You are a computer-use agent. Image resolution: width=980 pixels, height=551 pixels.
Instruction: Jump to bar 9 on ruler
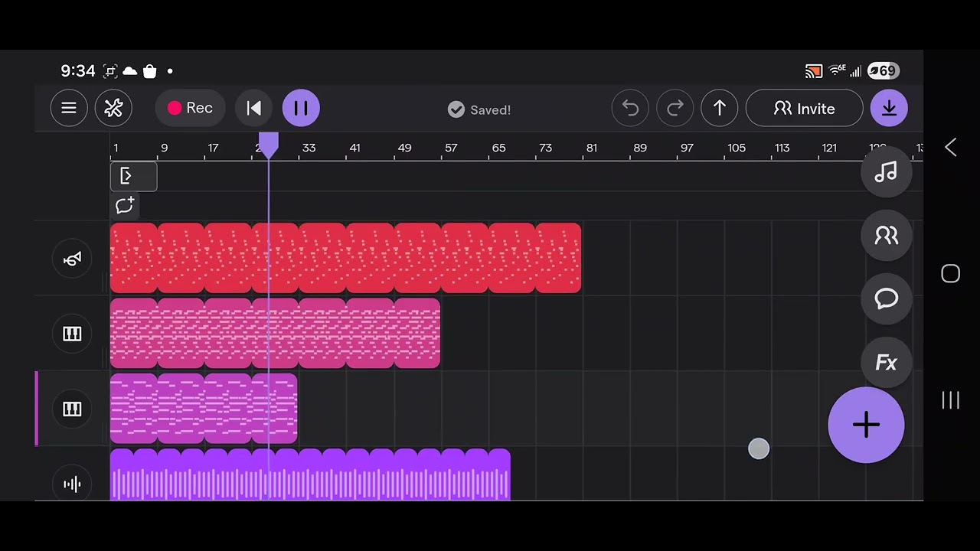(164, 148)
